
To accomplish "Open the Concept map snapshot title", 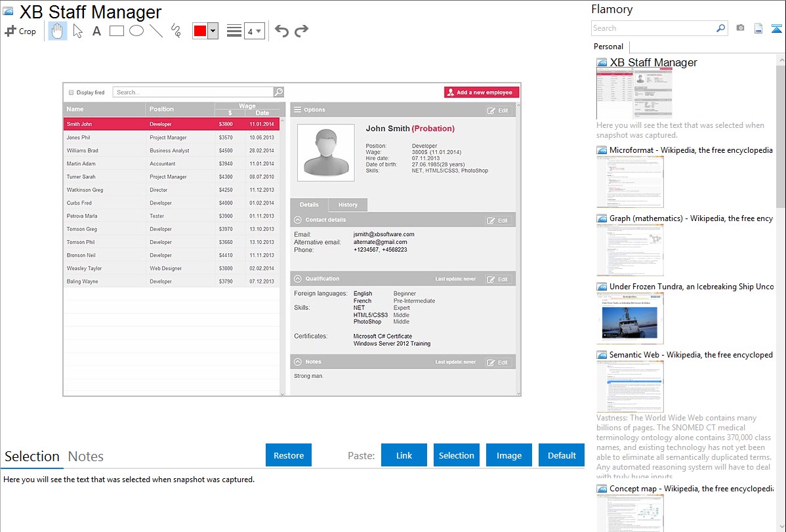I will [691, 489].
